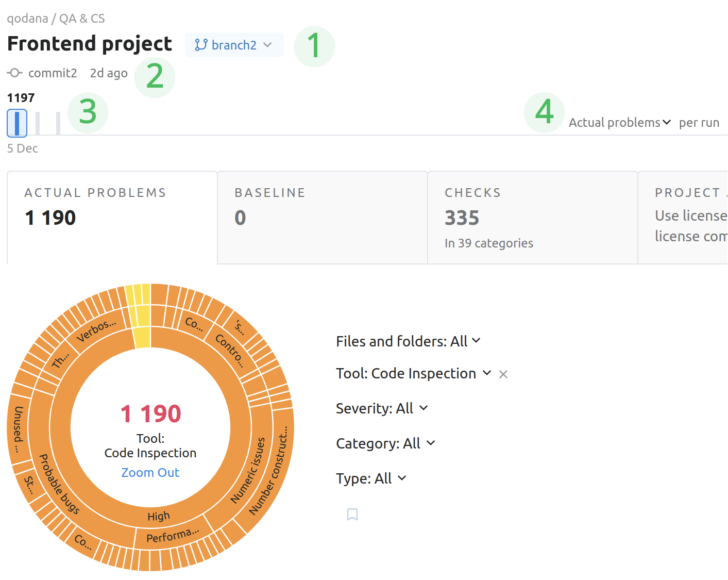Select the second gray run bar
Image resolution: width=728 pixels, height=580 pixels.
[58, 123]
